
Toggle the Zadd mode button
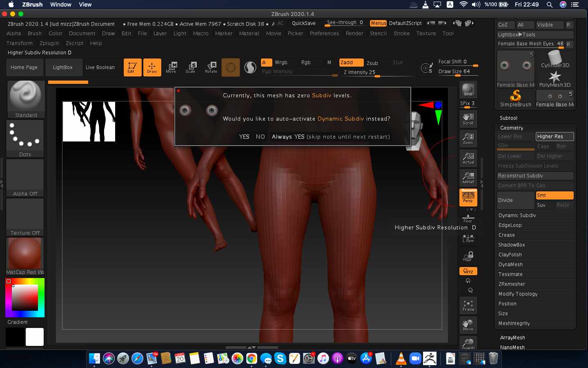click(351, 63)
